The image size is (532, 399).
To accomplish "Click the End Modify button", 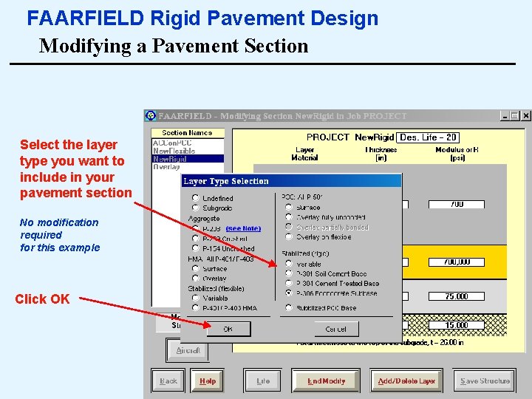I will (326, 381).
